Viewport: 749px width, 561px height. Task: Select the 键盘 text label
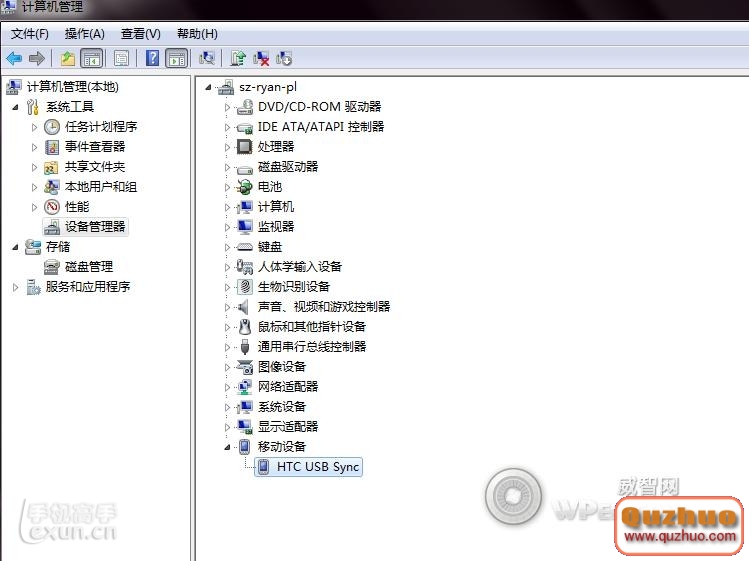click(x=270, y=247)
